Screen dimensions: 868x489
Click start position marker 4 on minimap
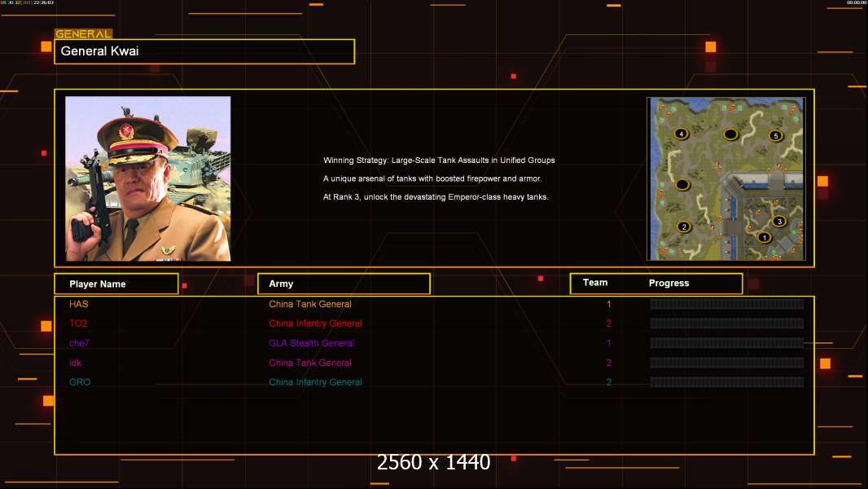tap(681, 134)
